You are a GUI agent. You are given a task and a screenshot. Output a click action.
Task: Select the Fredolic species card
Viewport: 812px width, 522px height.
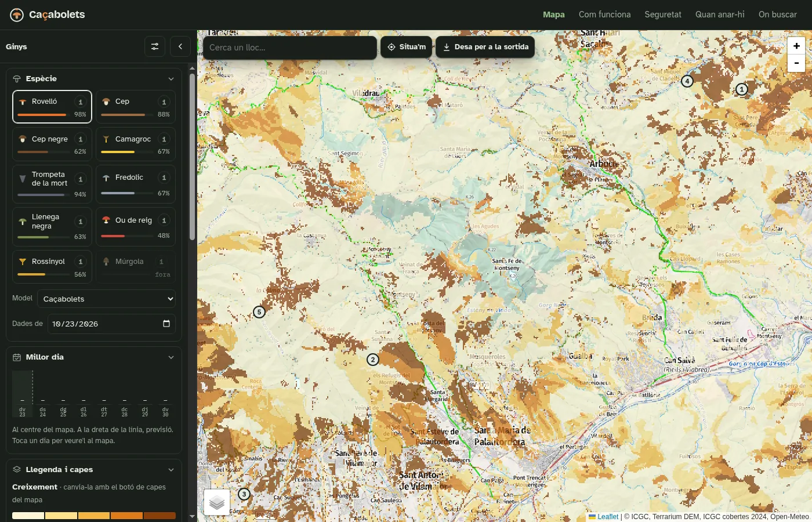[x=136, y=184]
